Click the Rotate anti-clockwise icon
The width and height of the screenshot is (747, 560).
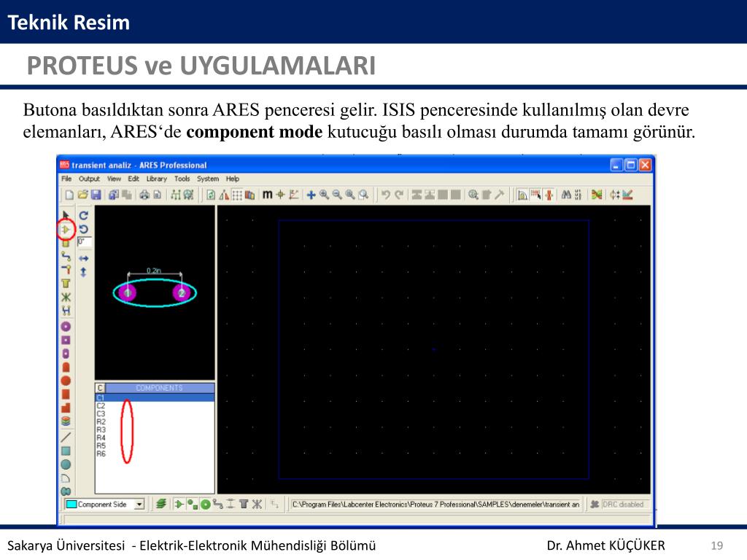tap(84, 229)
